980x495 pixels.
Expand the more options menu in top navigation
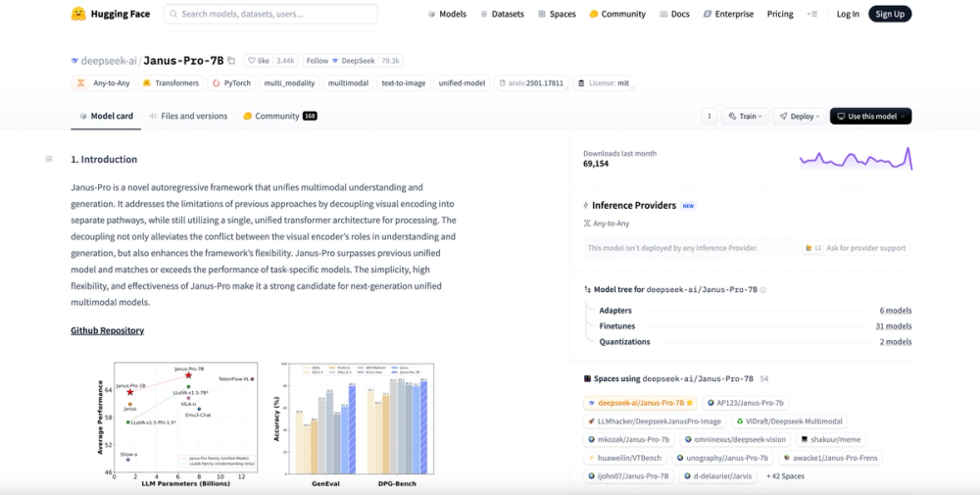[x=811, y=14]
